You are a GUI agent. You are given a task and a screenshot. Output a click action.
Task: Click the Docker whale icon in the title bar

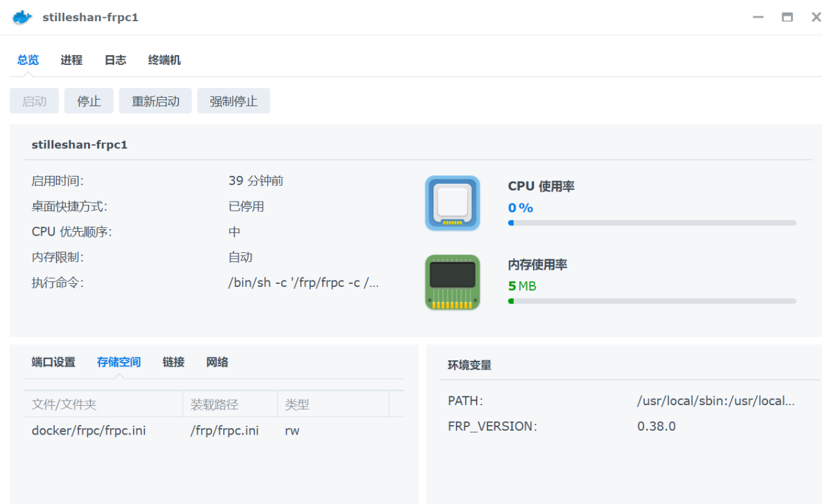(x=21, y=17)
